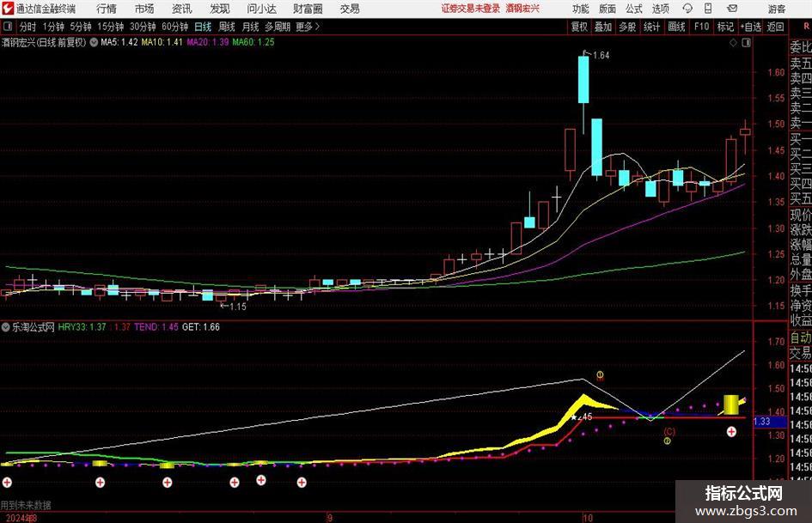Open the 发现 menu
The width and height of the screenshot is (812, 523).
click(220, 9)
